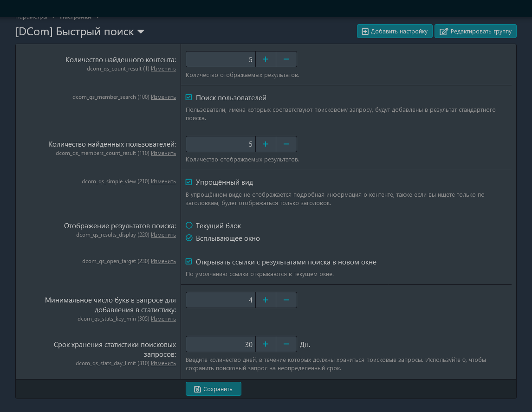Toggle the Поиск пользователей checkbox
Viewport: 532px width, 412px height.
tap(189, 97)
